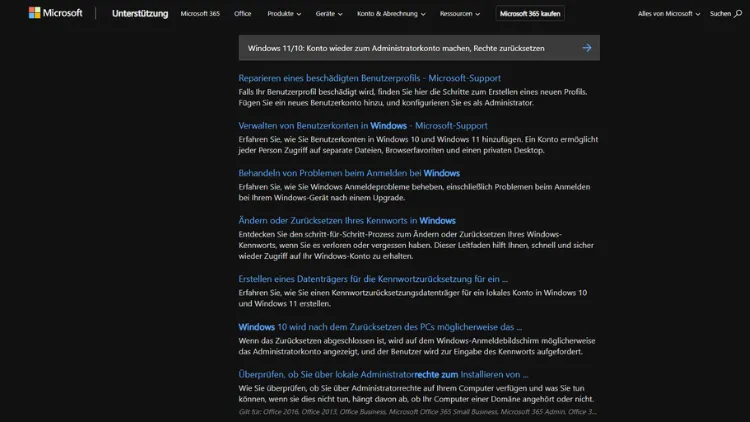Open Verwalten von Benutzerkonten in Windows link
This screenshot has width=750, height=422.
tap(363, 125)
